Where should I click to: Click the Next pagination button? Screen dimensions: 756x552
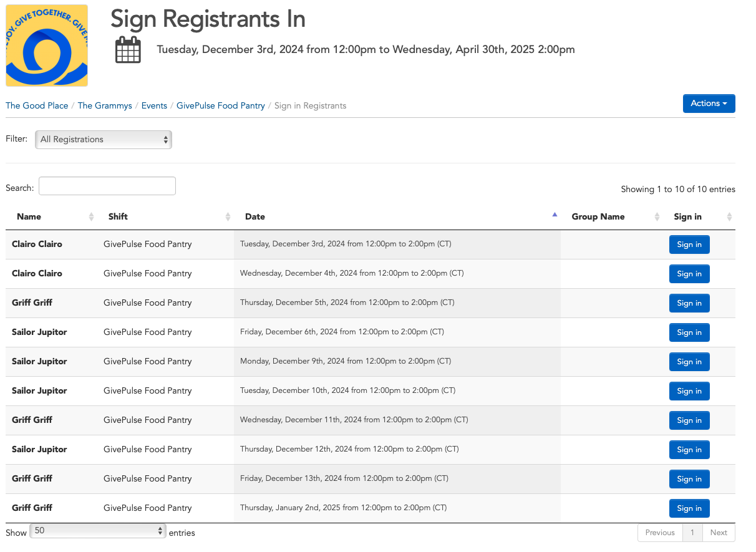(x=719, y=533)
